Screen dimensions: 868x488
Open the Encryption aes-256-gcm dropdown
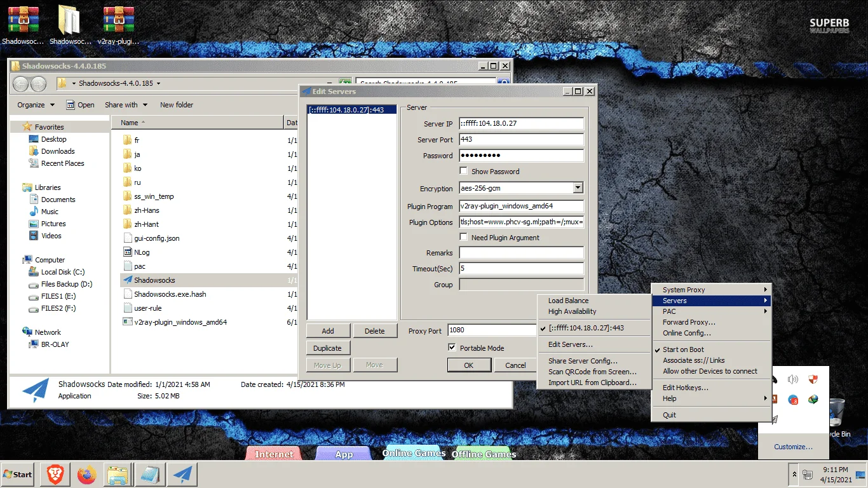click(578, 188)
